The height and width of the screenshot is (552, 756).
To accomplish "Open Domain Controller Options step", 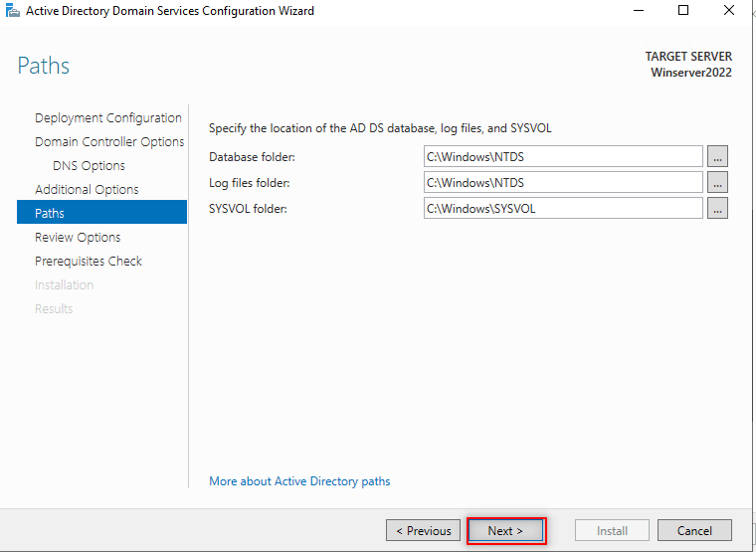I will tap(109, 141).
